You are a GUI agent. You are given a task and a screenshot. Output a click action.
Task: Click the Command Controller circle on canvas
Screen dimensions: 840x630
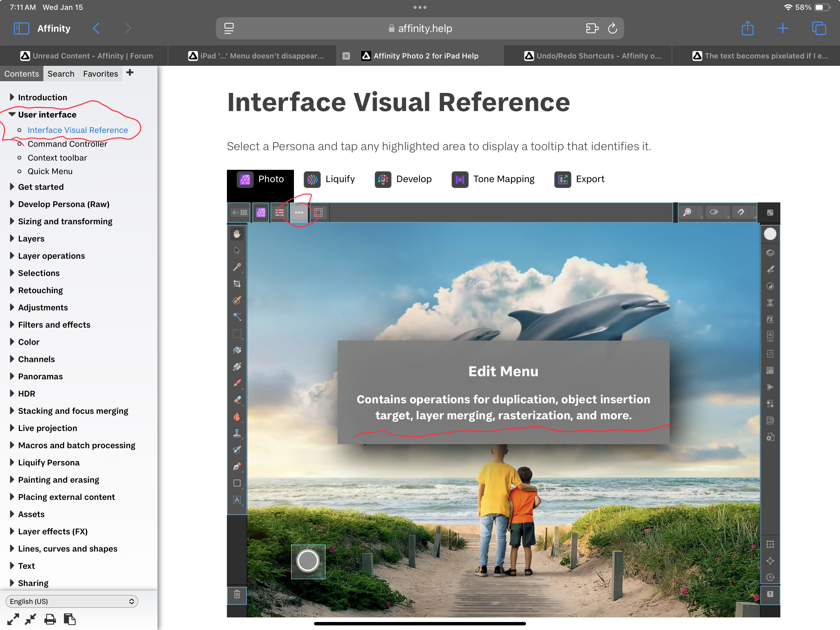click(x=307, y=561)
